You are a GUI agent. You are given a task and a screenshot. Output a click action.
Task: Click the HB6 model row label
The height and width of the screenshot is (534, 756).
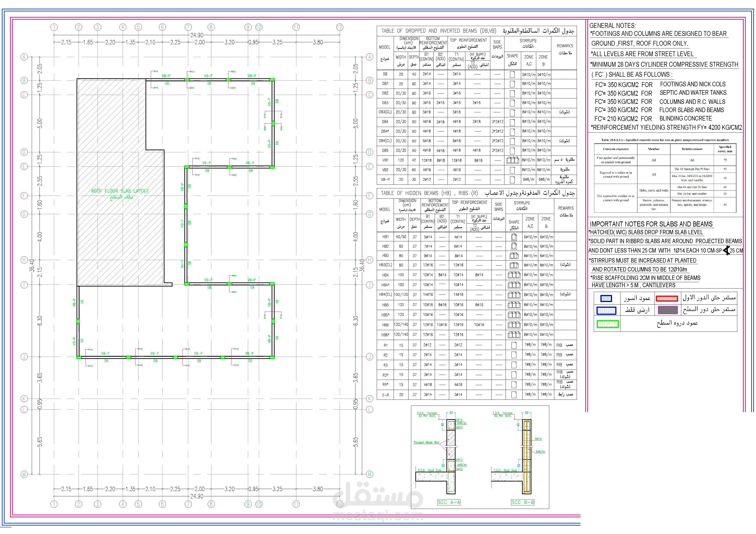tap(385, 325)
